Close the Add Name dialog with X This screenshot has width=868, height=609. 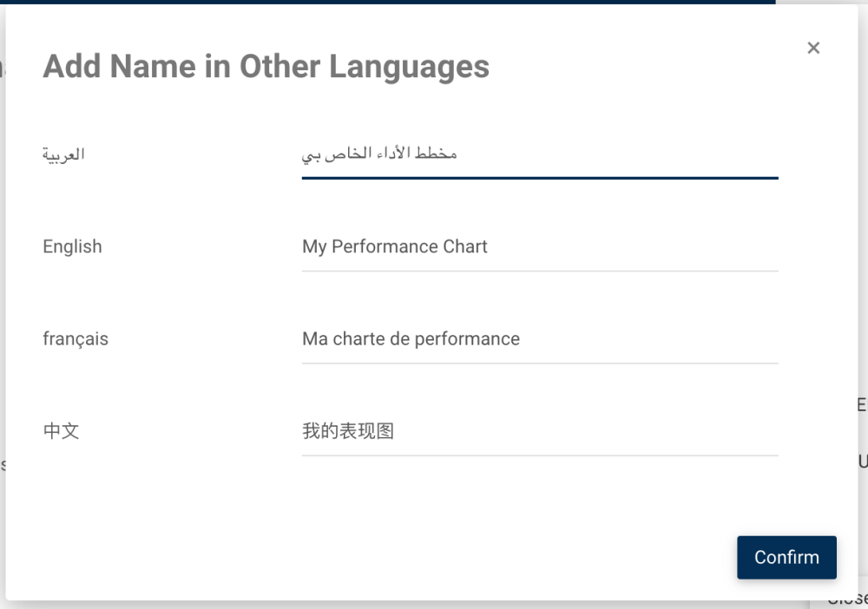pyautogui.click(x=813, y=48)
